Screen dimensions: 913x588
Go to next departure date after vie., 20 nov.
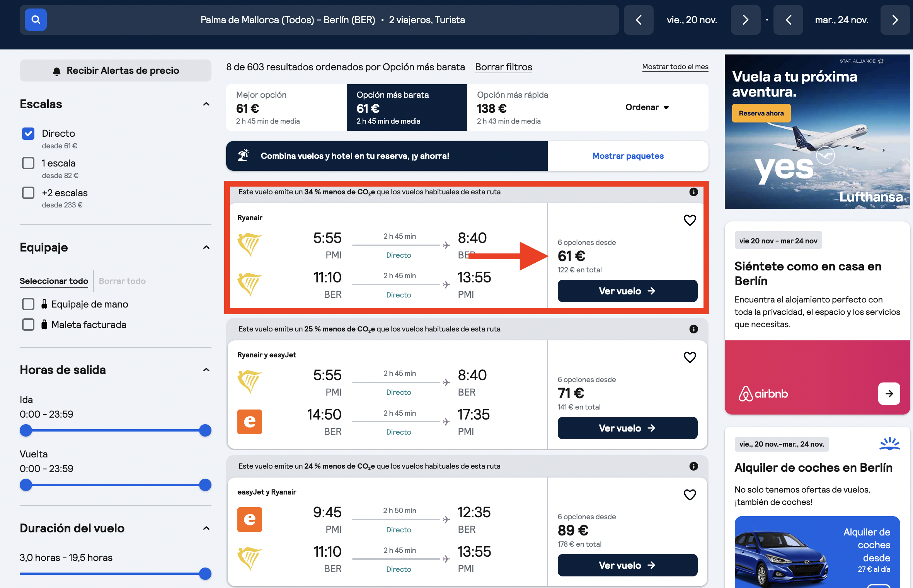click(x=746, y=20)
